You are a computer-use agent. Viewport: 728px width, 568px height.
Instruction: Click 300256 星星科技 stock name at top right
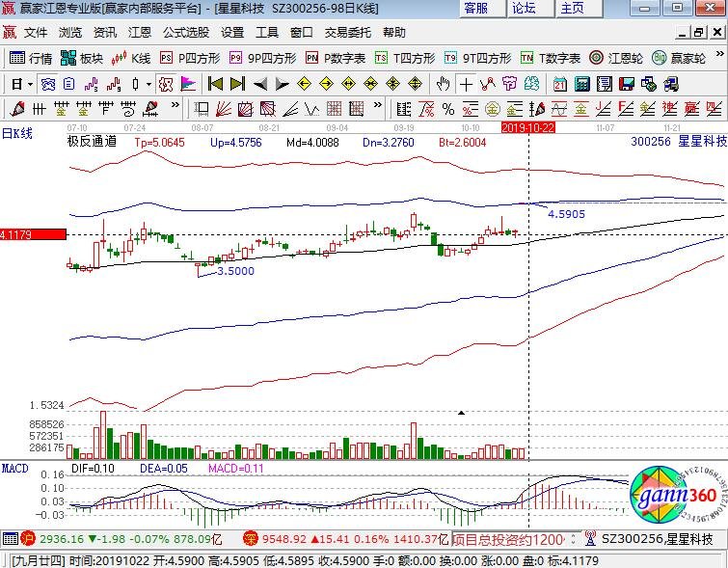point(678,141)
